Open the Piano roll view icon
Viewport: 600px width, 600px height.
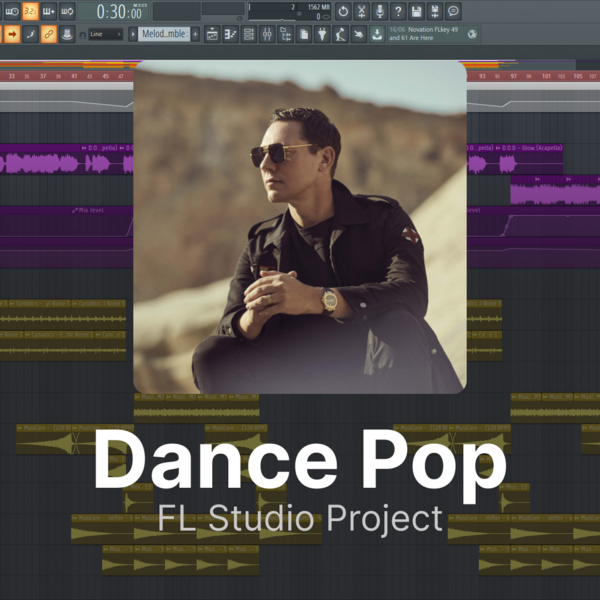pos(230,34)
